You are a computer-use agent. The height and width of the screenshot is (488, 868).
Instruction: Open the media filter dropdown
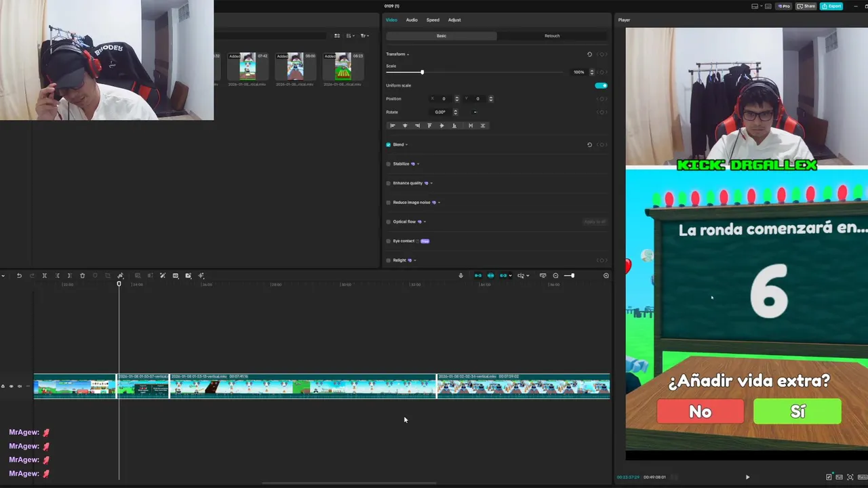[x=364, y=35]
